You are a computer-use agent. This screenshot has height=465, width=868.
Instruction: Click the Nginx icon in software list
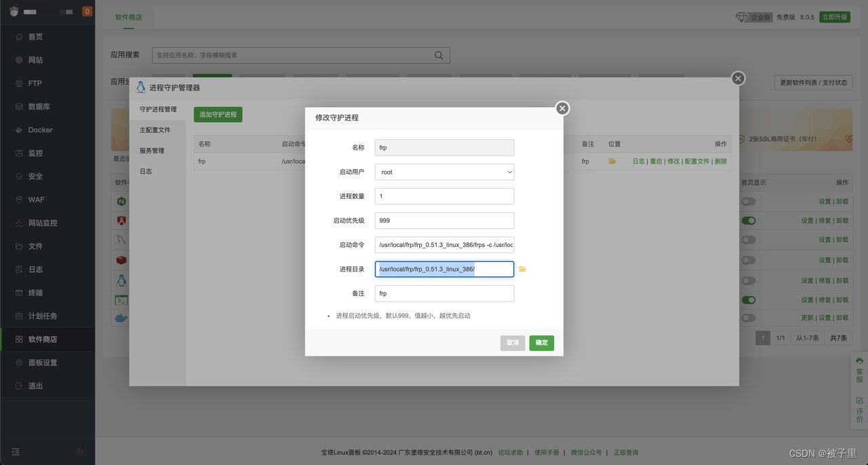tap(121, 202)
